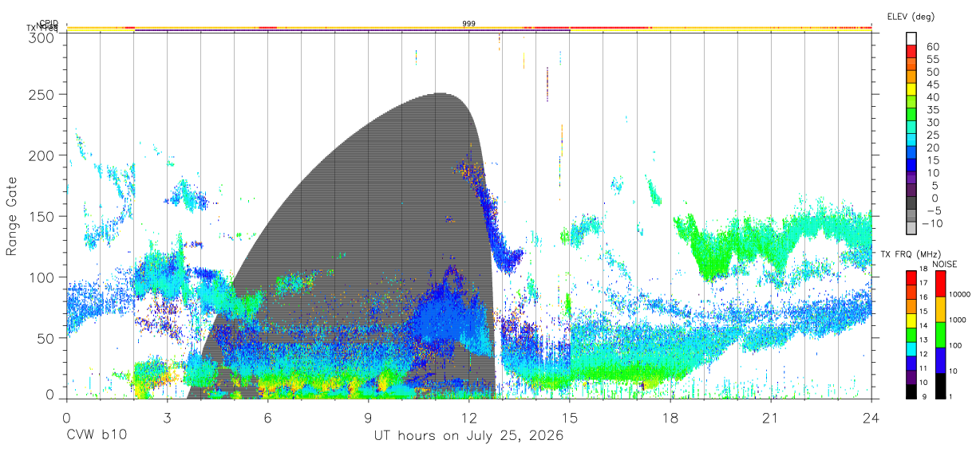Screen dimensions: 980x452
Task: Click the y-axis tick label 200
Action: coord(41,155)
